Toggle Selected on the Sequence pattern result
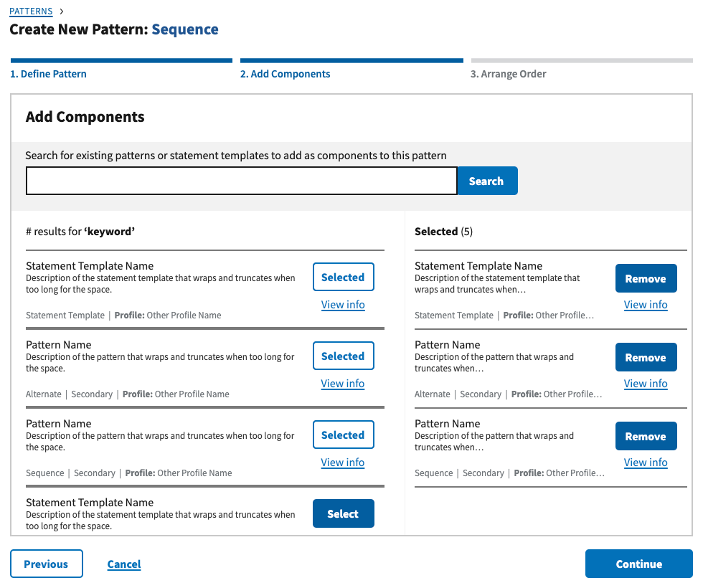 click(x=343, y=435)
